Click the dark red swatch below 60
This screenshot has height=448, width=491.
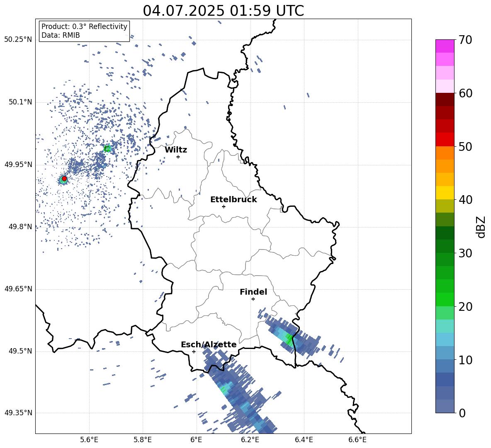click(445, 99)
